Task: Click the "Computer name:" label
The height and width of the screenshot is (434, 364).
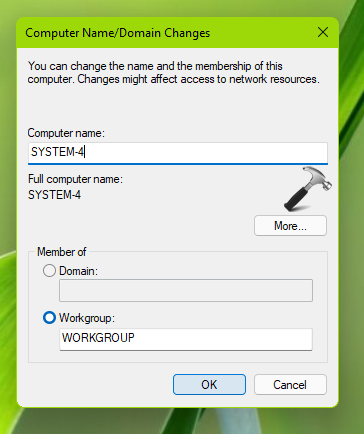Action: point(66,133)
